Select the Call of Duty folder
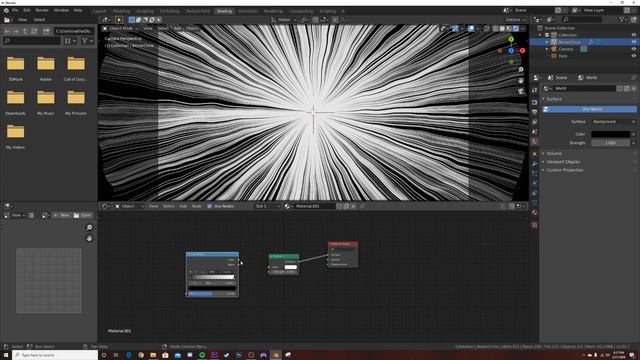Viewport: 640px width, 360px height. click(76, 68)
